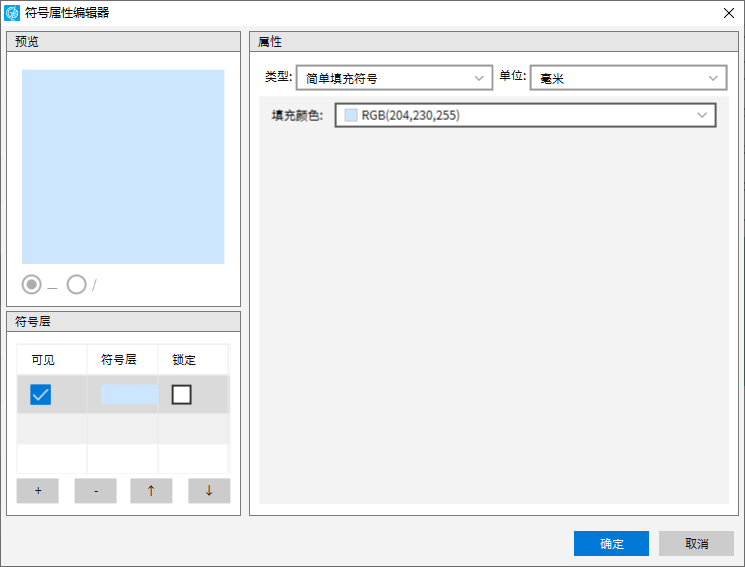Select the slash preview radio button
The width and height of the screenshot is (745, 567).
pos(76,285)
